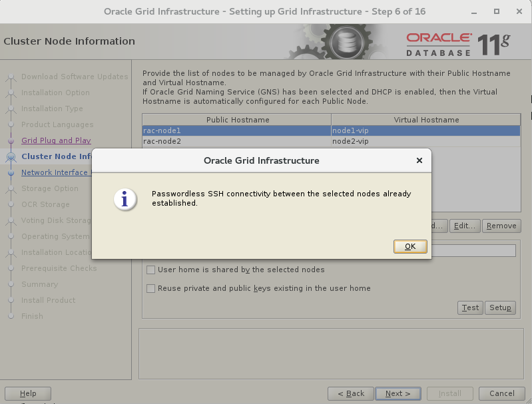Image resolution: width=532 pixels, height=404 pixels.
Task: Click the Cancel button
Action: [501, 393]
